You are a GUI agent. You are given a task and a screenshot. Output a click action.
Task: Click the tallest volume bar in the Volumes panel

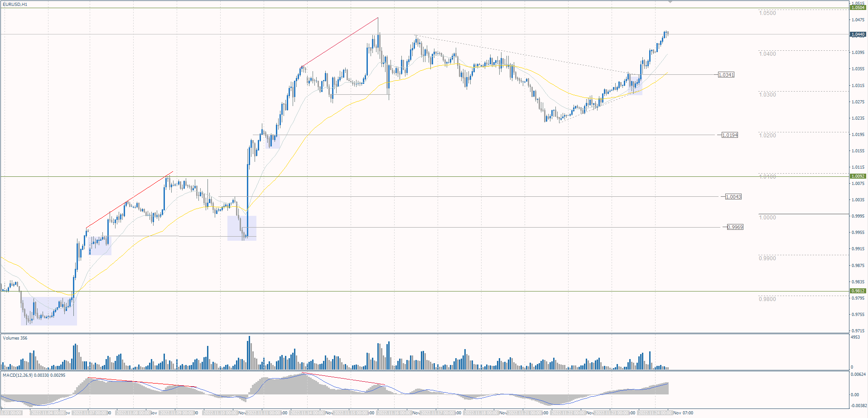[x=249, y=353]
